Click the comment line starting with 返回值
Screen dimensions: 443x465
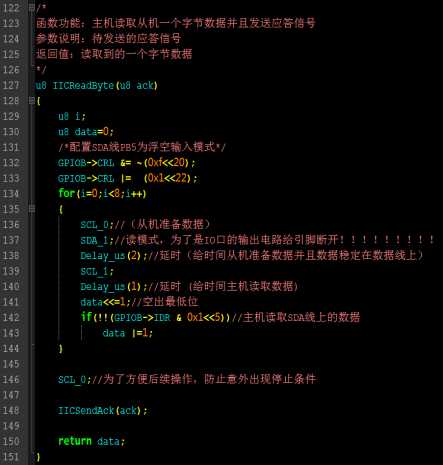pyautogui.click(x=114, y=54)
